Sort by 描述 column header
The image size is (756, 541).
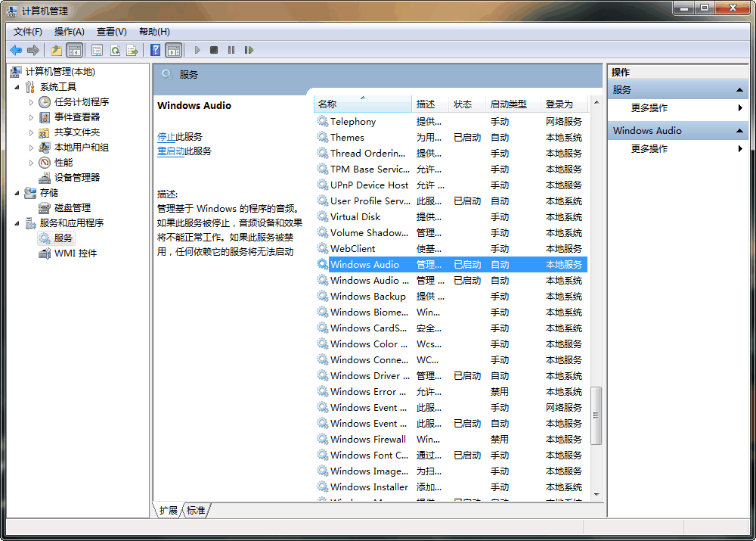tap(431, 104)
